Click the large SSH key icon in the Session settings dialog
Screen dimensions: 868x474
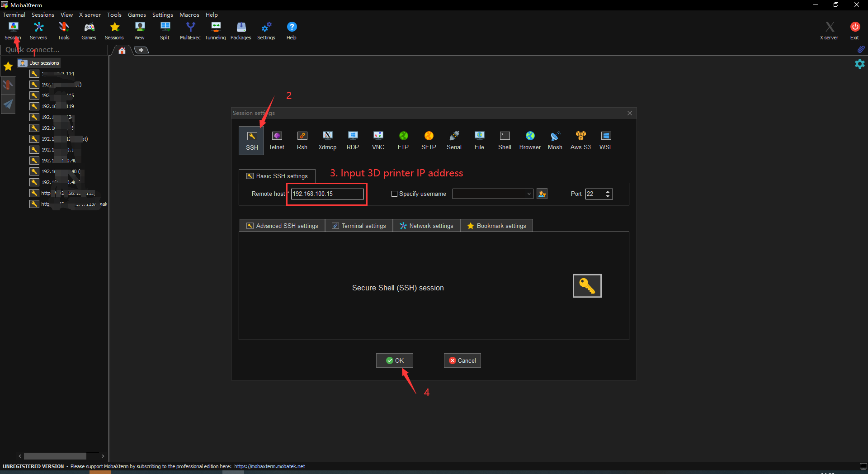(x=587, y=286)
